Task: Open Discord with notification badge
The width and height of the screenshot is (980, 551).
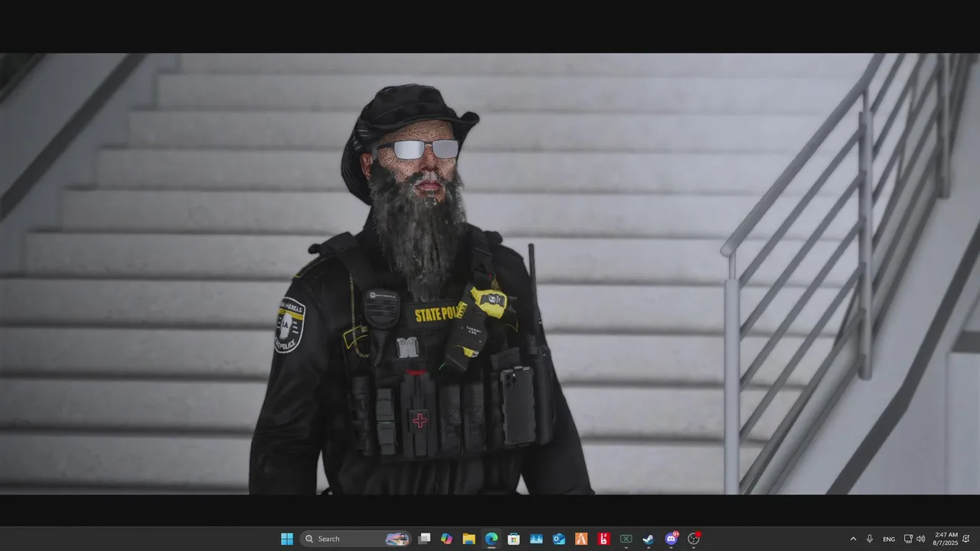Action: click(x=671, y=539)
